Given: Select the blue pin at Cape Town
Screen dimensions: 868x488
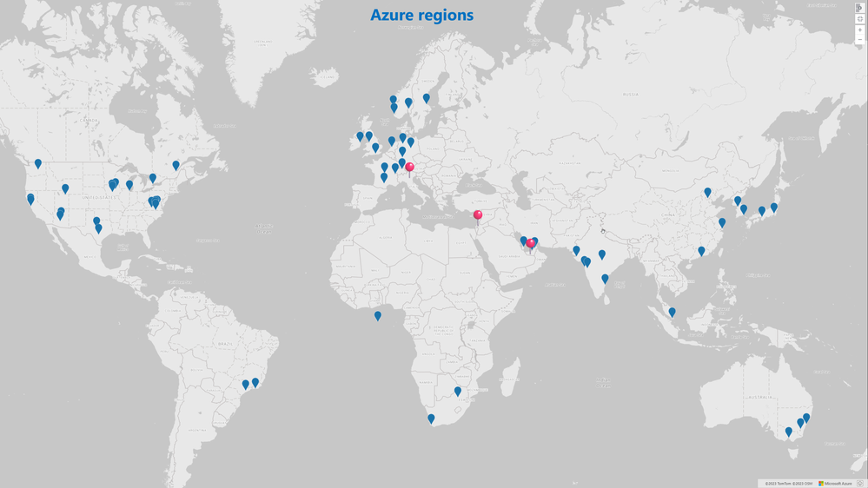Looking at the screenshot, I should click(x=431, y=419).
